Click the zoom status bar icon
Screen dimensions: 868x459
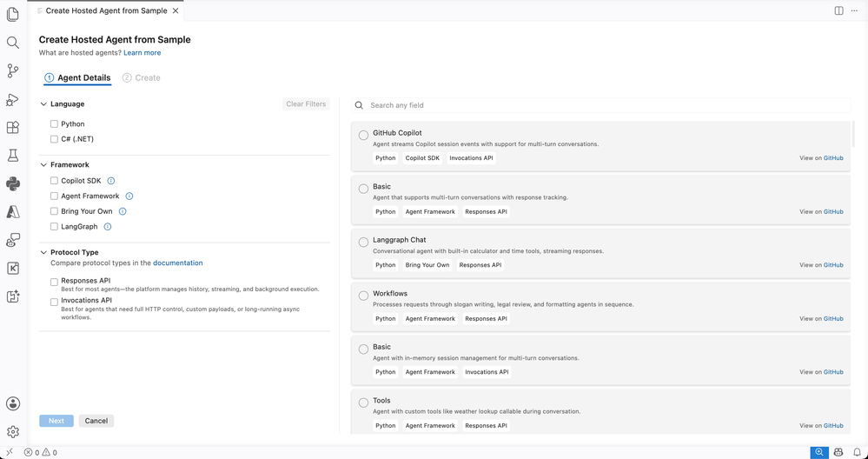(x=819, y=452)
